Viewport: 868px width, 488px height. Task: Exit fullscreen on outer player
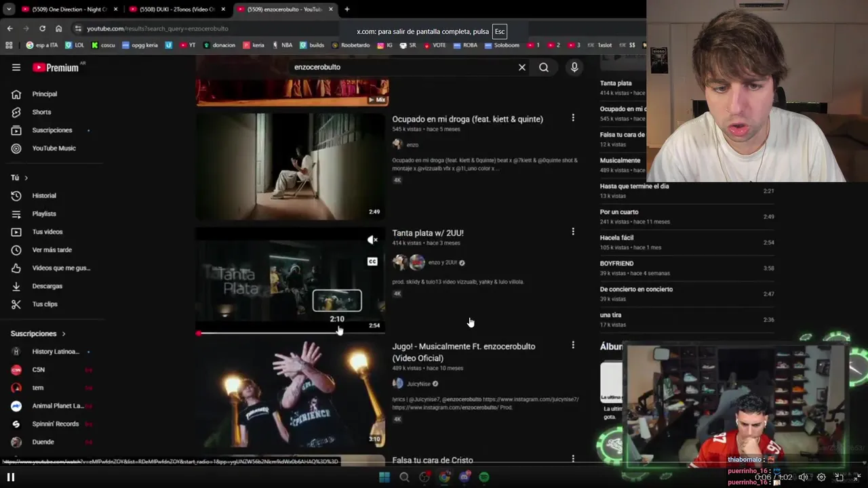click(857, 477)
